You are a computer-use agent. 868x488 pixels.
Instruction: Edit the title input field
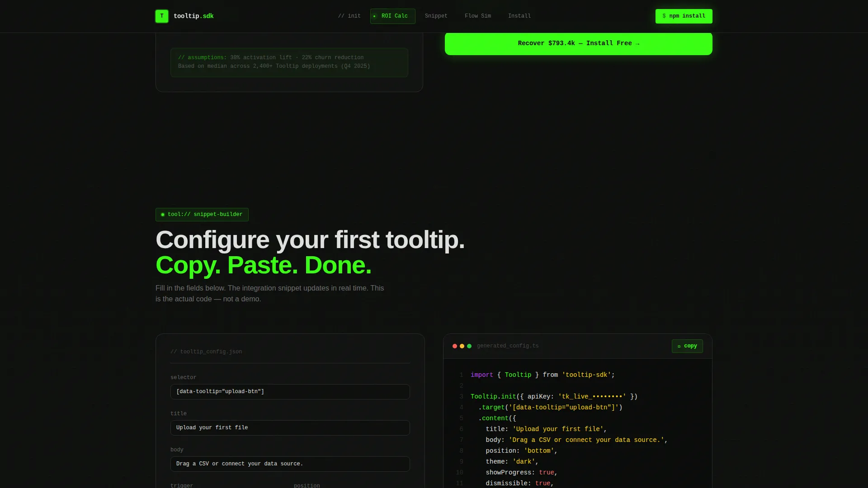click(x=290, y=428)
